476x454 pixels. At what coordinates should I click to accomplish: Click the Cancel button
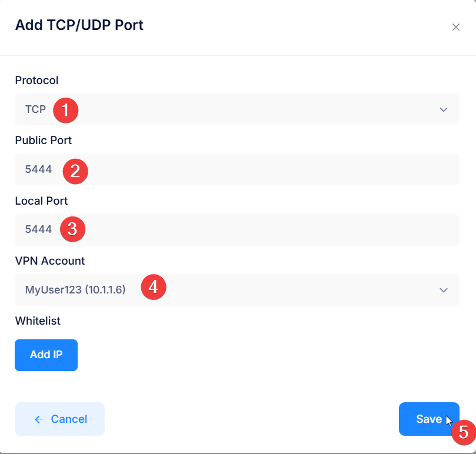tap(60, 419)
